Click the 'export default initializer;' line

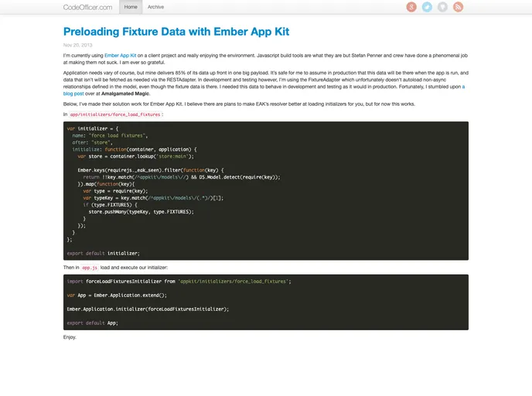tap(103, 254)
